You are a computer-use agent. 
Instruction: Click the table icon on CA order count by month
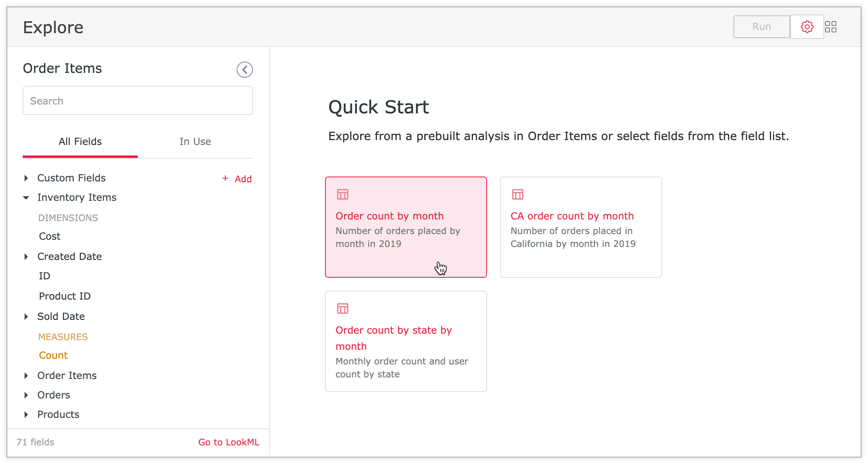coord(517,194)
